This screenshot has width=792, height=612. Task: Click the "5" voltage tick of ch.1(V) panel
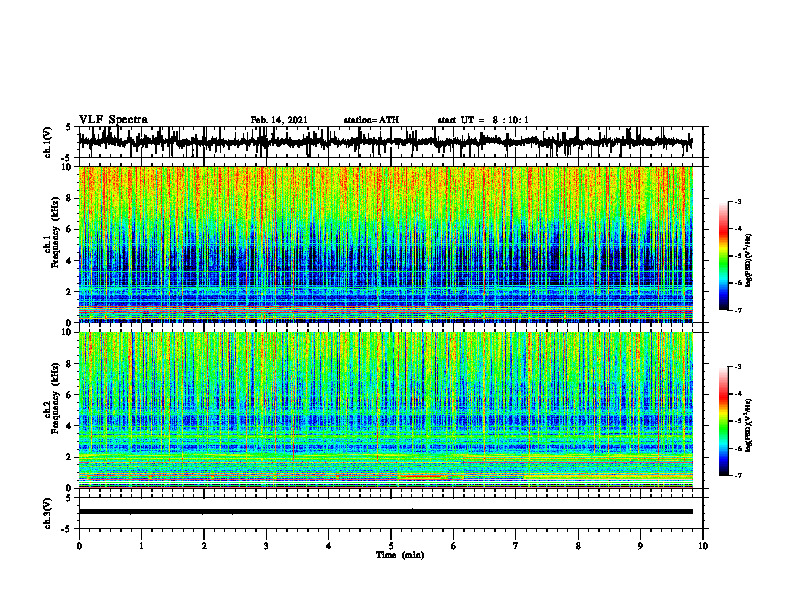pos(68,127)
